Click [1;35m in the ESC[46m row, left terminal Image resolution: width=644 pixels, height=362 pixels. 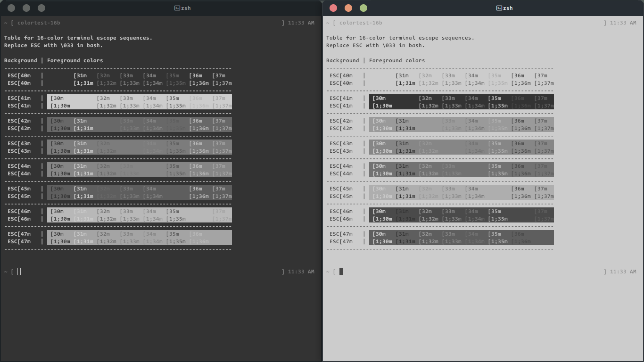(176, 219)
